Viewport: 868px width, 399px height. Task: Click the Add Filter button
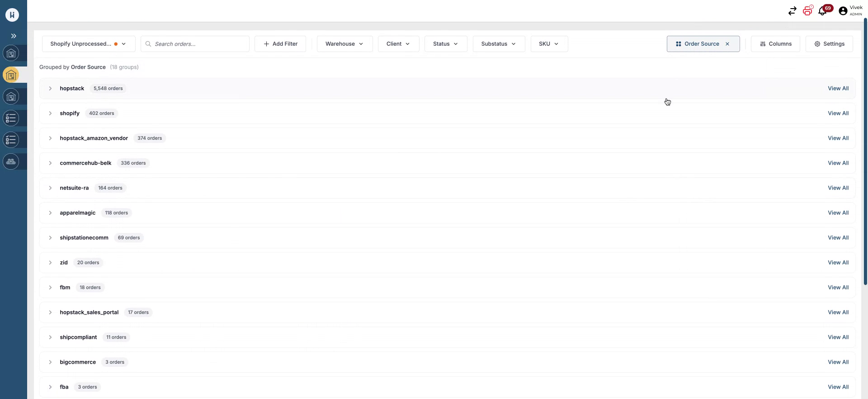point(280,44)
